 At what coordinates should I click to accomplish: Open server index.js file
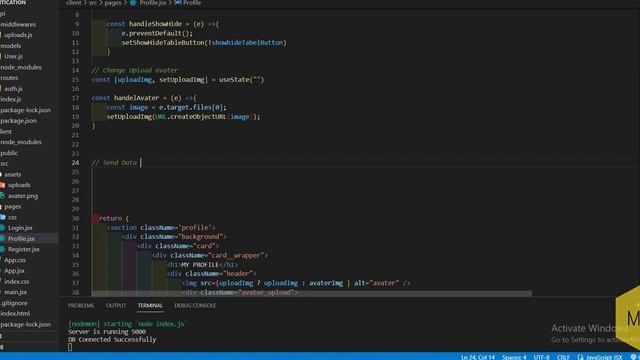(x=11, y=99)
